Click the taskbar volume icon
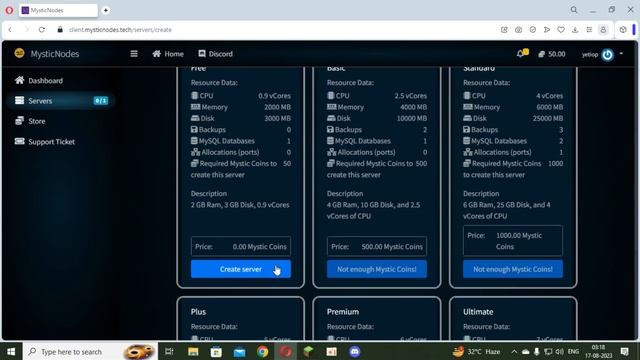640x360 pixels. click(559, 351)
